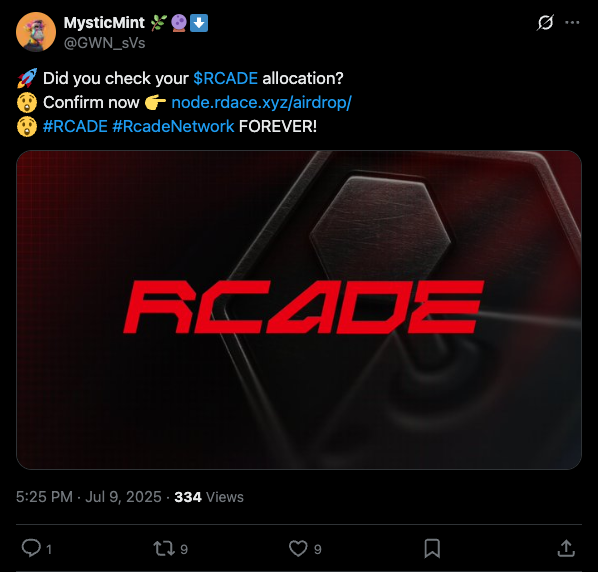
Task: Click the $RCADE cashtag
Action: coord(225,79)
